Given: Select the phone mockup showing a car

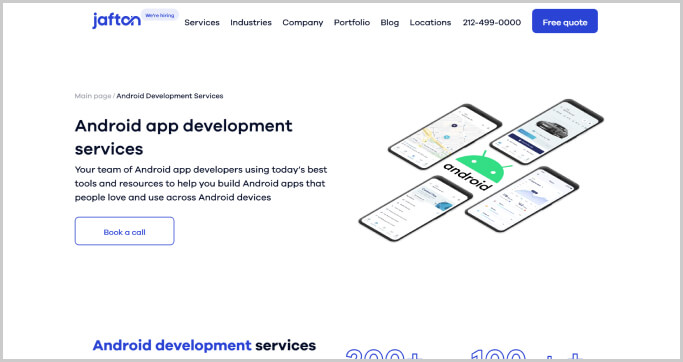Looking at the screenshot, I should coord(547,132).
